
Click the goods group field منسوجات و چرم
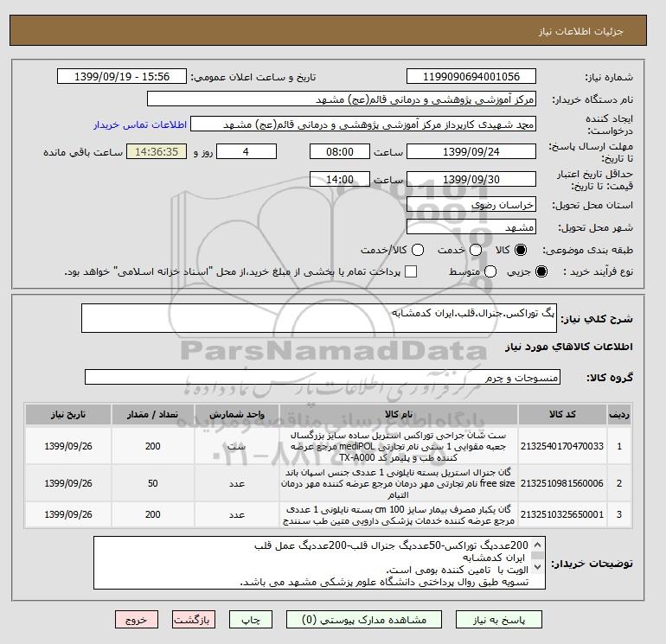click(323, 377)
